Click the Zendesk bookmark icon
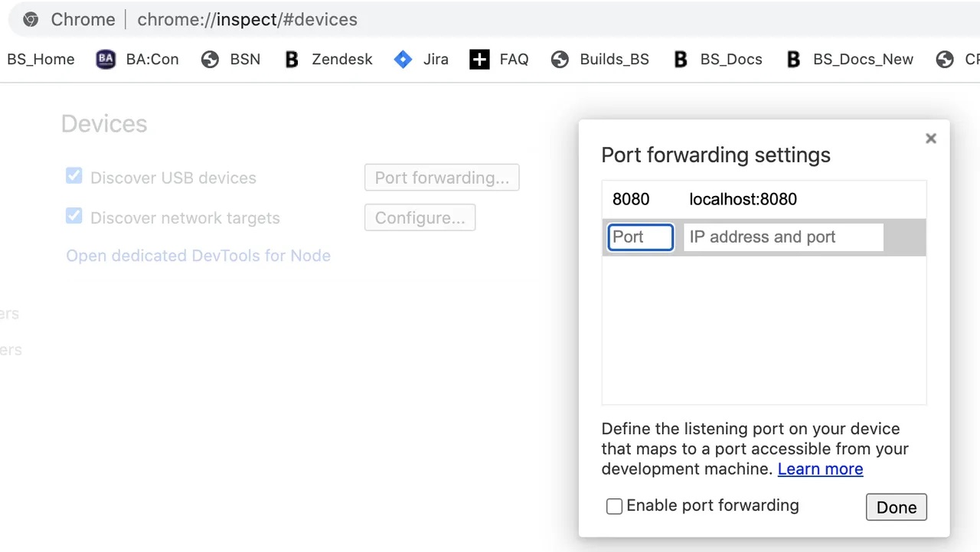 (291, 59)
